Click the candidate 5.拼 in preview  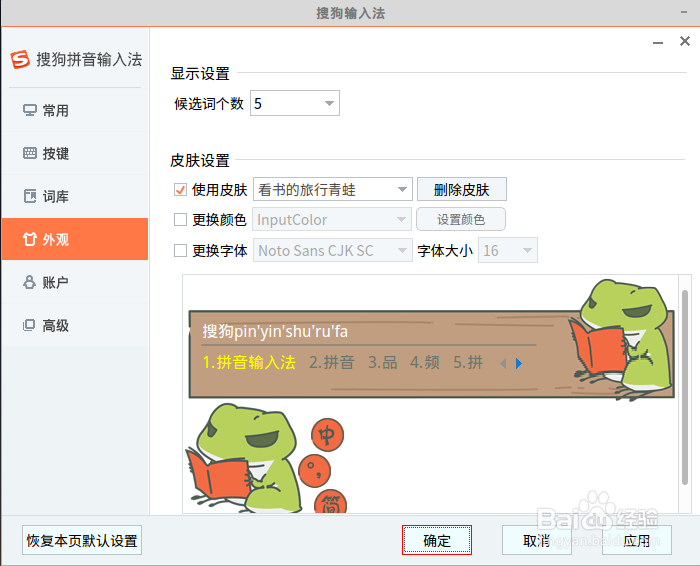coord(468,362)
